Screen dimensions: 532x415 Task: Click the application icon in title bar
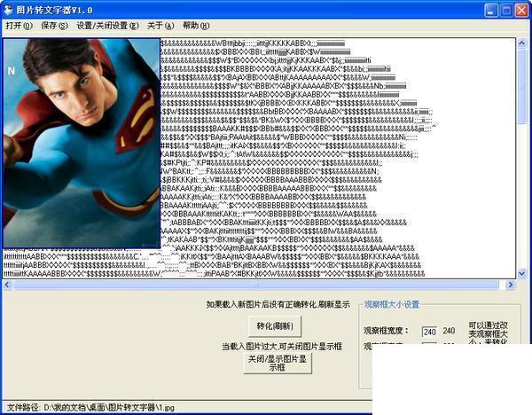(8, 10)
